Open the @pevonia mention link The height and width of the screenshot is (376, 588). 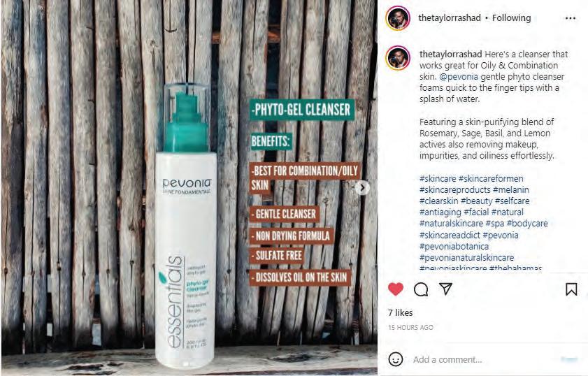click(458, 76)
